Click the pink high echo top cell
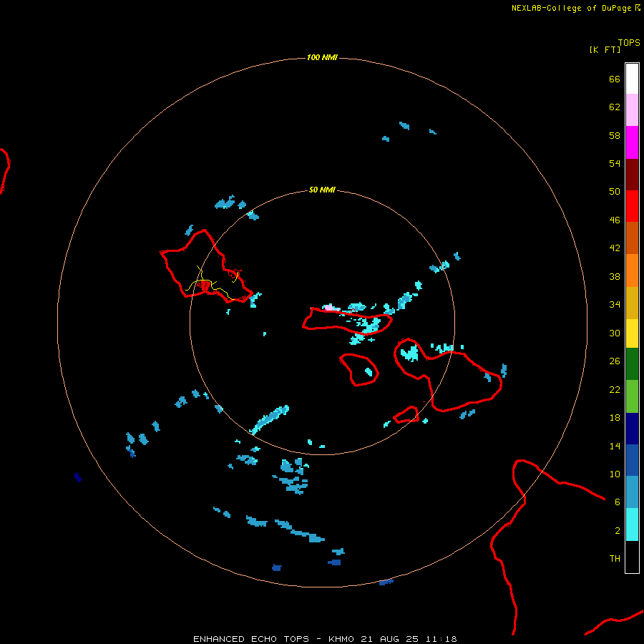 [328, 307]
